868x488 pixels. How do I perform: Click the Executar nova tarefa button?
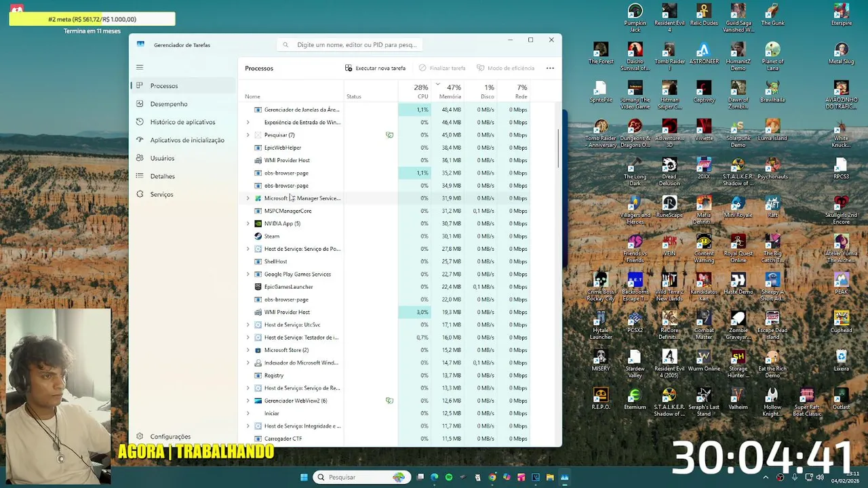tap(375, 68)
